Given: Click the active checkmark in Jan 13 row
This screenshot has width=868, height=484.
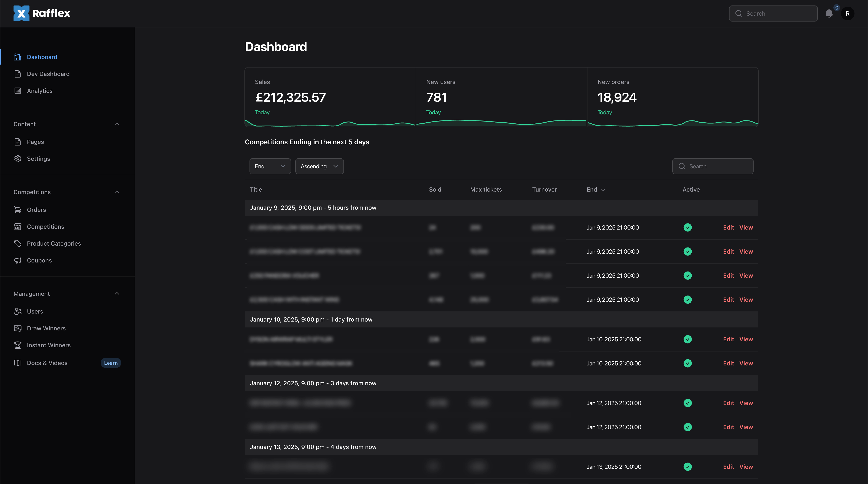Looking at the screenshot, I should 688,467.
